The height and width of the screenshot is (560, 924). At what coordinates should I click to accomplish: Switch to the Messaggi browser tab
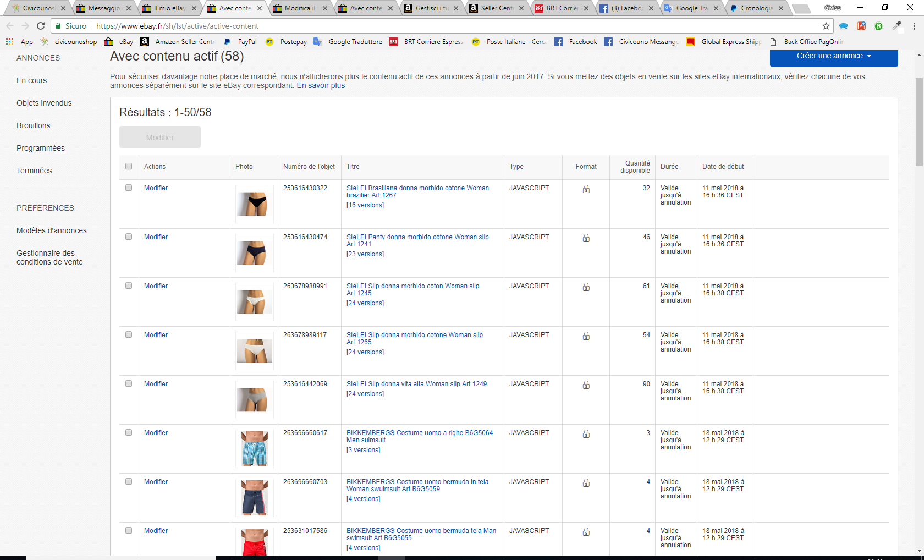(104, 8)
